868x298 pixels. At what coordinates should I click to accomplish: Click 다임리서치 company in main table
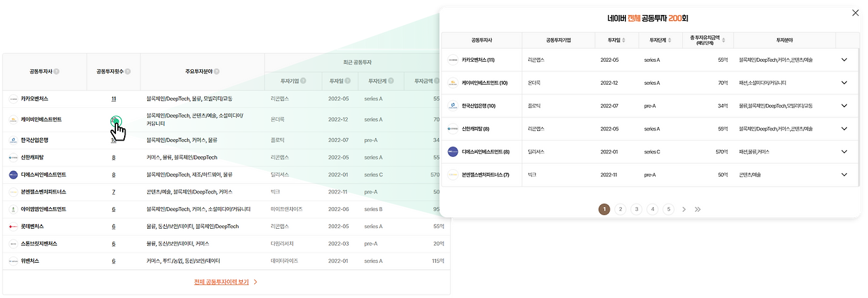pyautogui.click(x=281, y=243)
